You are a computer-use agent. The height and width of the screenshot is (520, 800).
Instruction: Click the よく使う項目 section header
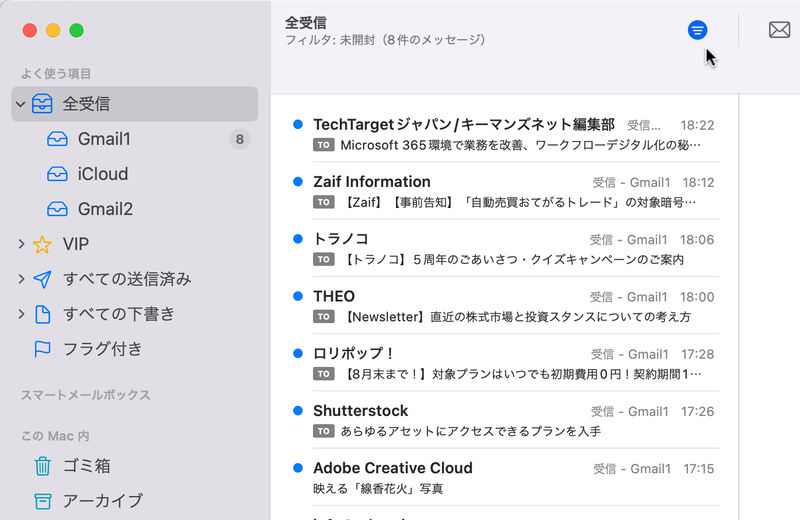pos(56,74)
